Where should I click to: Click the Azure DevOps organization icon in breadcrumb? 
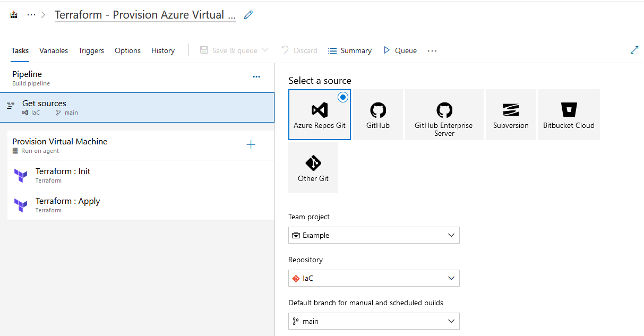pyautogui.click(x=14, y=15)
